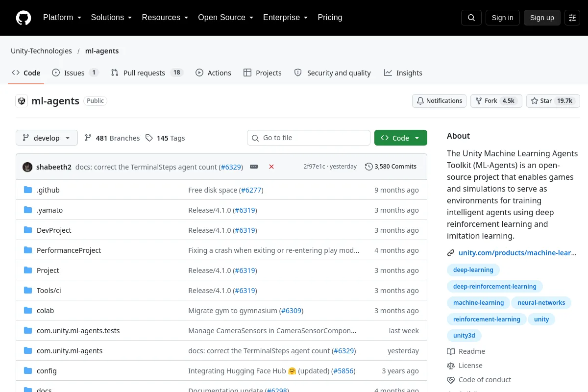Image resolution: width=588 pixels, height=392 pixels.
Task: Click the branch icon beside 481 Branches
Action: tap(88, 138)
